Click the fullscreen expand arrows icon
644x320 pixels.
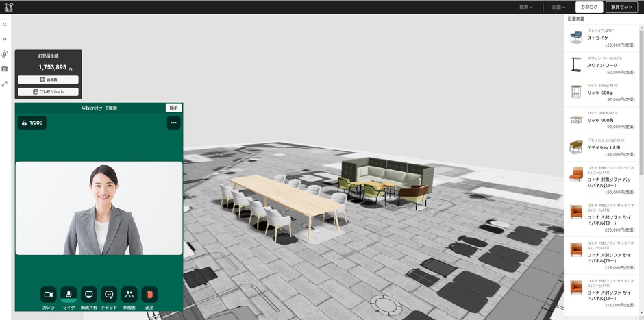pyautogui.click(x=5, y=84)
